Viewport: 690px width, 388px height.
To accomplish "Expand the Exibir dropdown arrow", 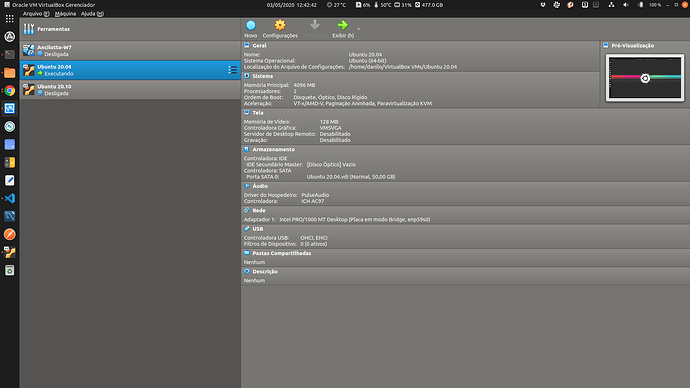I will (x=359, y=29).
